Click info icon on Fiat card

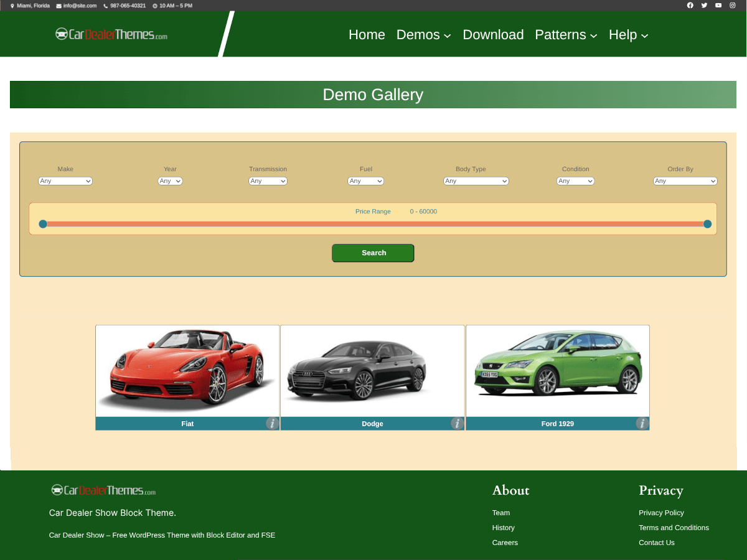tap(272, 424)
